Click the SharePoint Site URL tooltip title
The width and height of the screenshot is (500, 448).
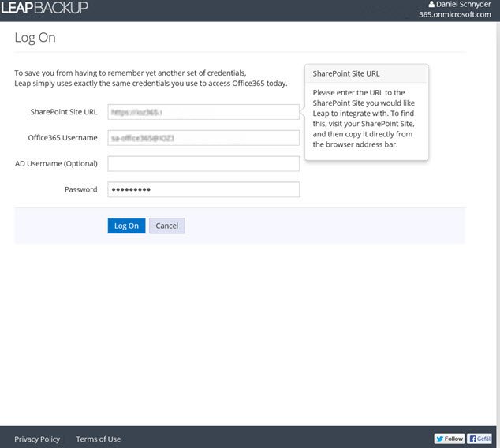346,73
